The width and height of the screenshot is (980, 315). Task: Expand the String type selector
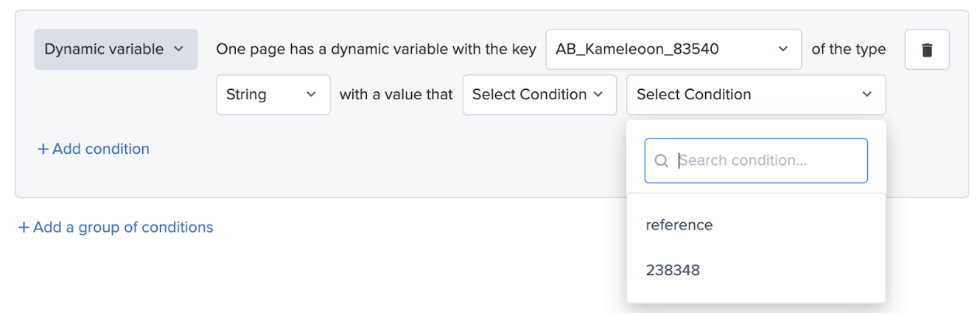pos(273,94)
